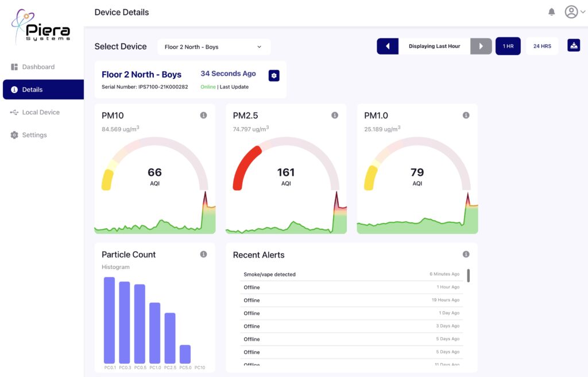Viewport: 588px width, 377px height.
Task: Open the Particle Count info icon
Action: [204, 253]
